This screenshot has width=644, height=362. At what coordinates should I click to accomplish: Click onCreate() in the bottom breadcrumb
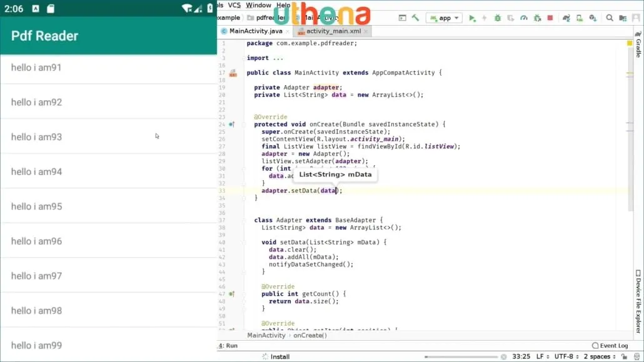click(310, 335)
